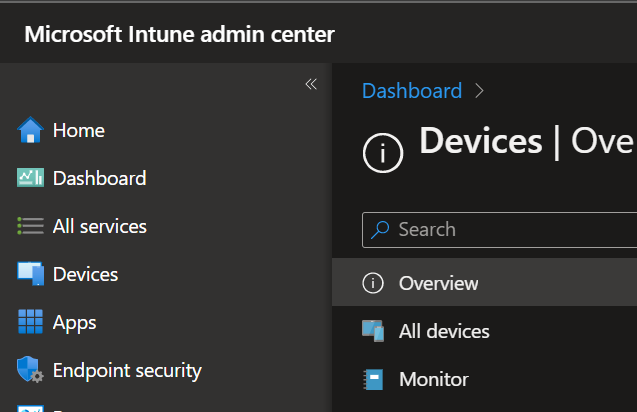The image size is (637, 412).
Task: Click the Home house icon in sidebar
Action: pyautogui.click(x=30, y=130)
